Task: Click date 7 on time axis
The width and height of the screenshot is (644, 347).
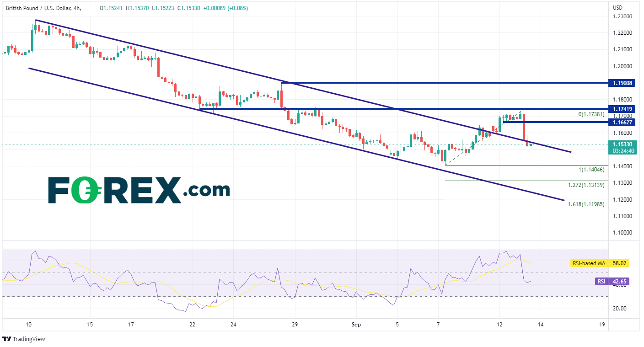Action: tap(438, 325)
